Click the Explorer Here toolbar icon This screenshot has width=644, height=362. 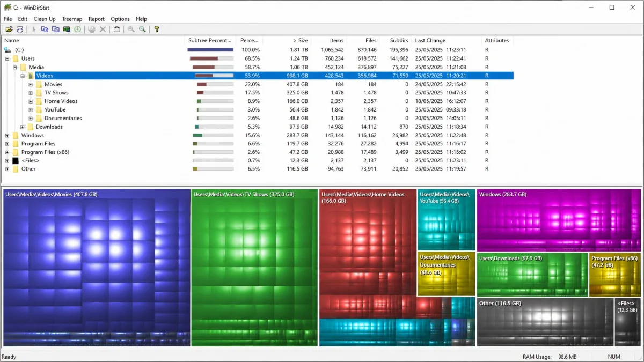point(55,29)
